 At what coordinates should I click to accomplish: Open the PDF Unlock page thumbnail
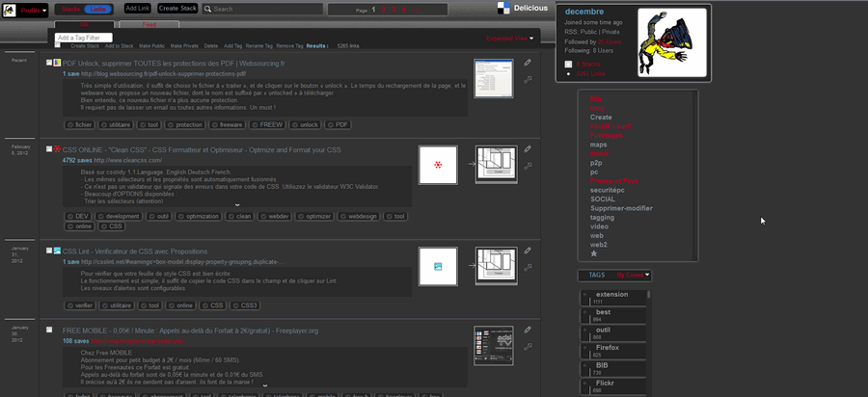click(x=494, y=78)
